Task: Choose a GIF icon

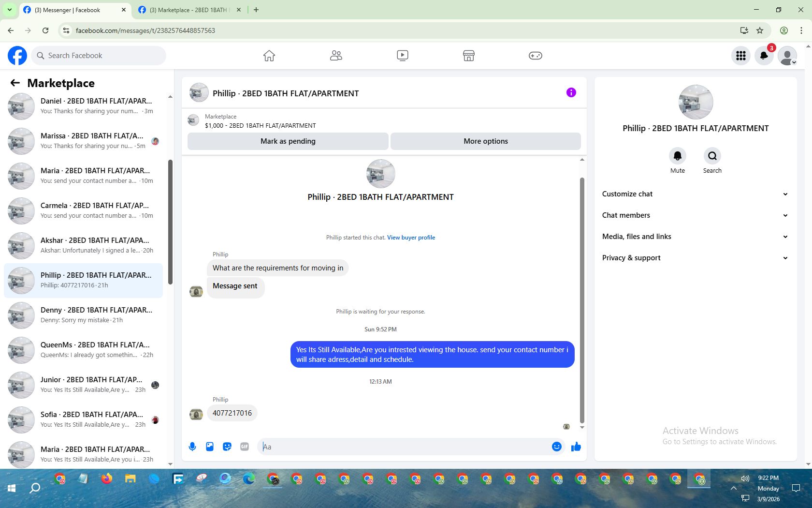Action: tap(245, 447)
